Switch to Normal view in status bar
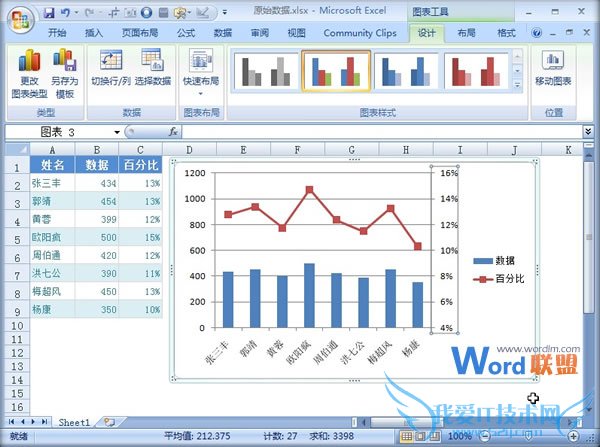 point(406,436)
